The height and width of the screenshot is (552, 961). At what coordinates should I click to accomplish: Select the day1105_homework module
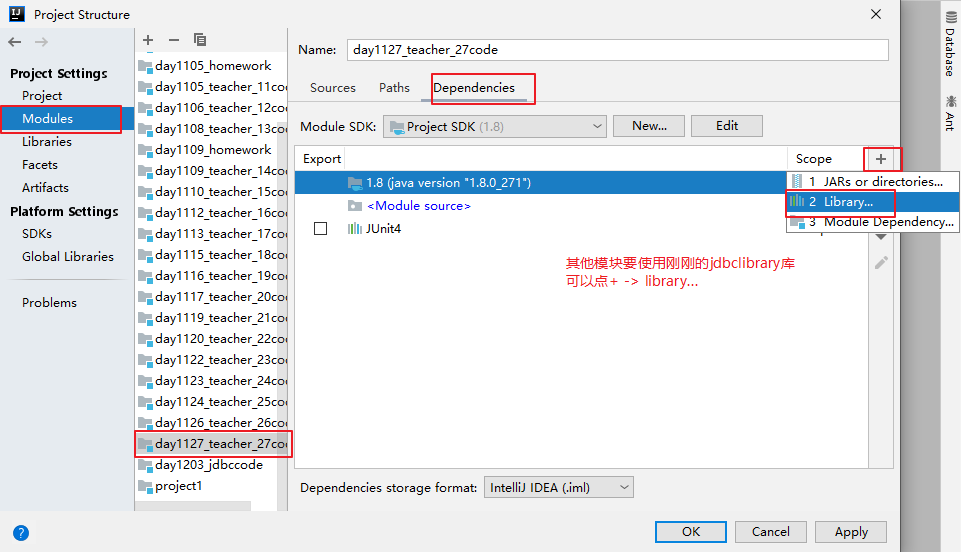coord(211,66)
